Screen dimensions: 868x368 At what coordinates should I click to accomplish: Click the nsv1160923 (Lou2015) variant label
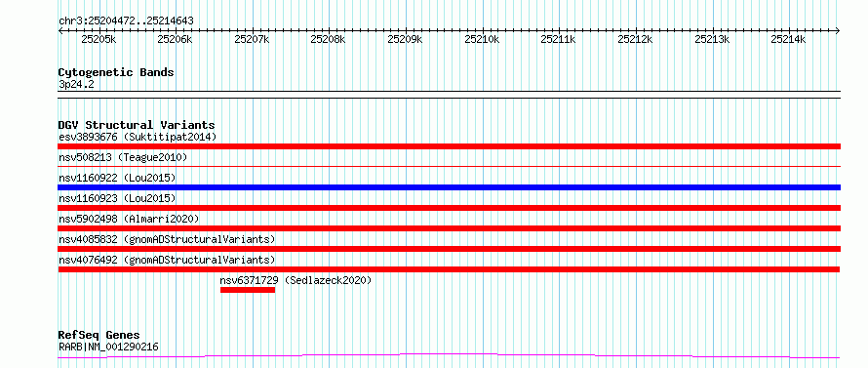117,198
